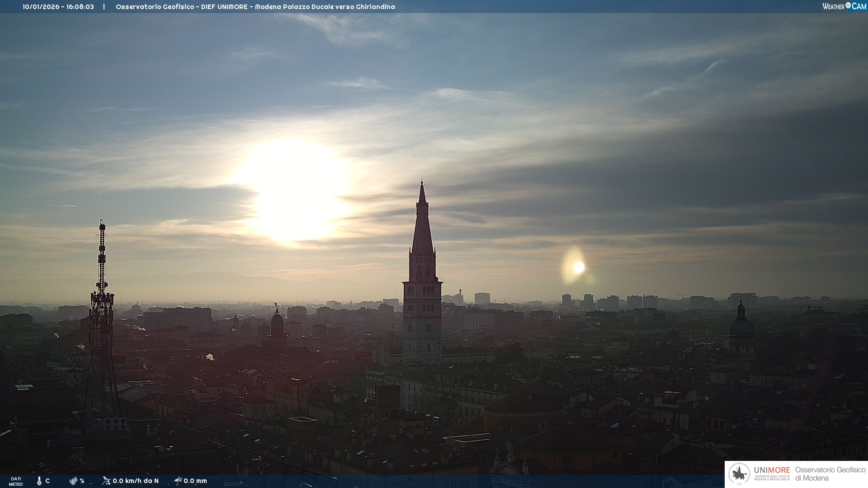Click the wind anemometer icon
The image size is (868, 488).
(x=106, y=481)
